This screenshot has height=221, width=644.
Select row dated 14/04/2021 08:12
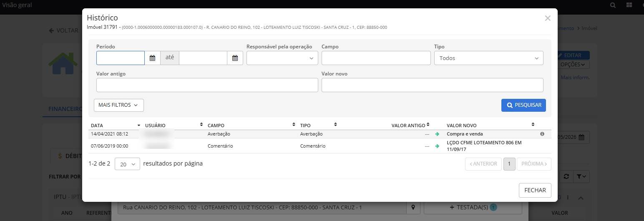(x=319, y=134)
